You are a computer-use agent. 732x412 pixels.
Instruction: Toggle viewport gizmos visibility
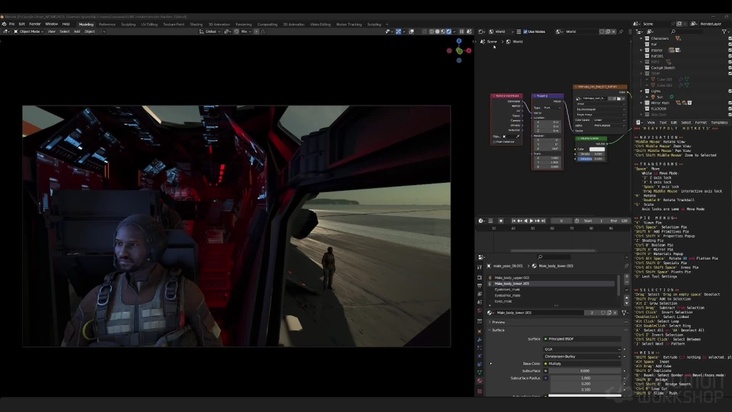click(398, 31)
